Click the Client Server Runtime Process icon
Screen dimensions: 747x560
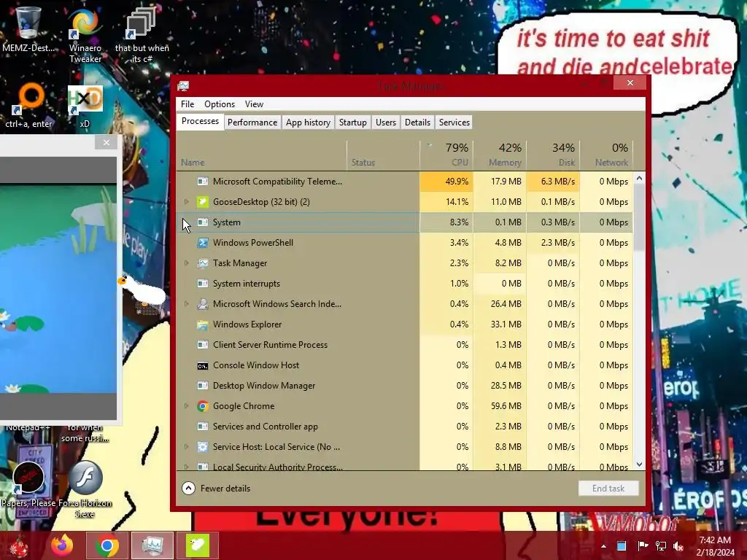click(x=203, y=345)
